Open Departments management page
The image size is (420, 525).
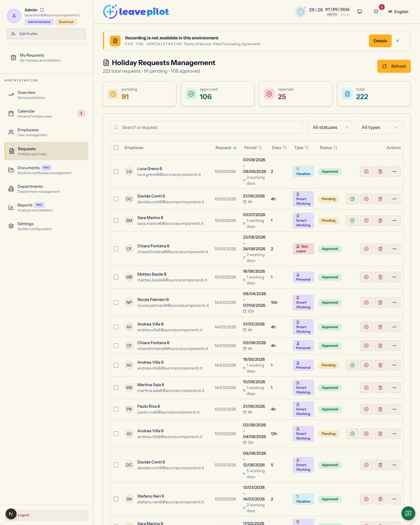[47, 189]
